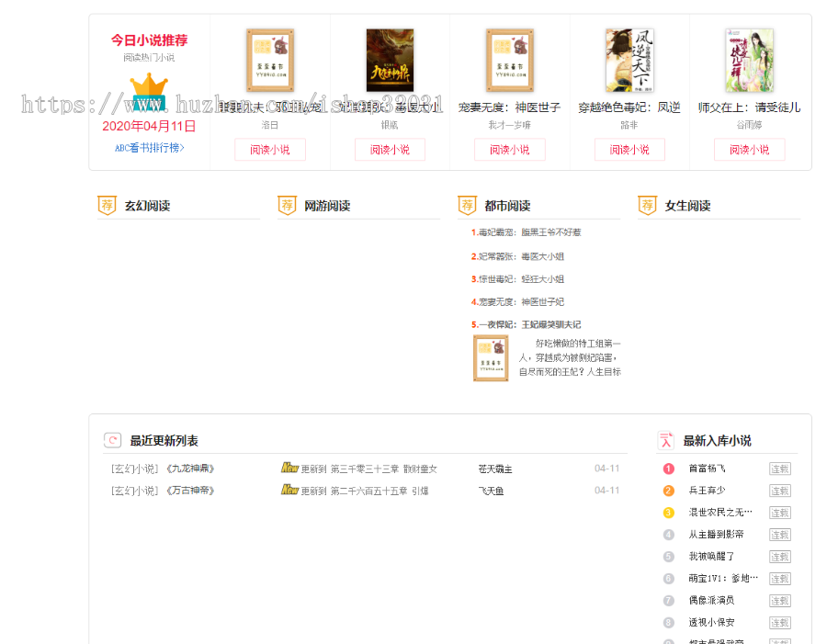Click 连载 next to 兵王弃少
Image resolution: width=827 pixels, height=644 pixels.
click(779, 491)
